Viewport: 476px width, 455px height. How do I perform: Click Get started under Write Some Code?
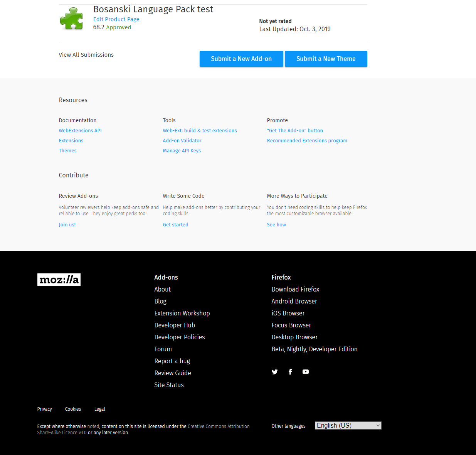(175, 224)
